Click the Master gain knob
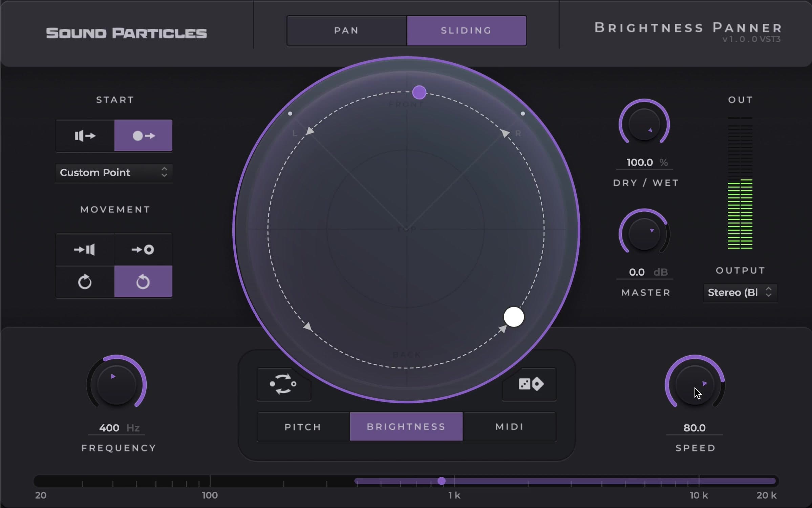812x508 pixels. [x=644, y=234]
